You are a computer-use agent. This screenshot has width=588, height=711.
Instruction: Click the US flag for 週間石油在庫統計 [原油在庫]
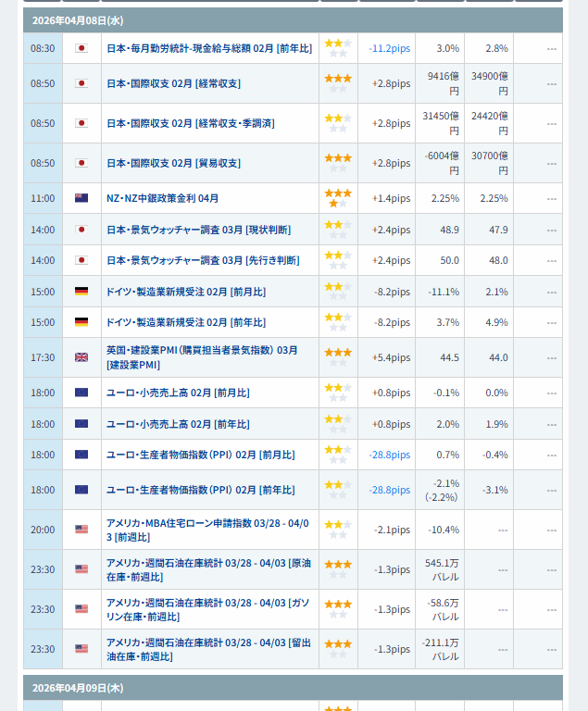[x=81, y=569]
